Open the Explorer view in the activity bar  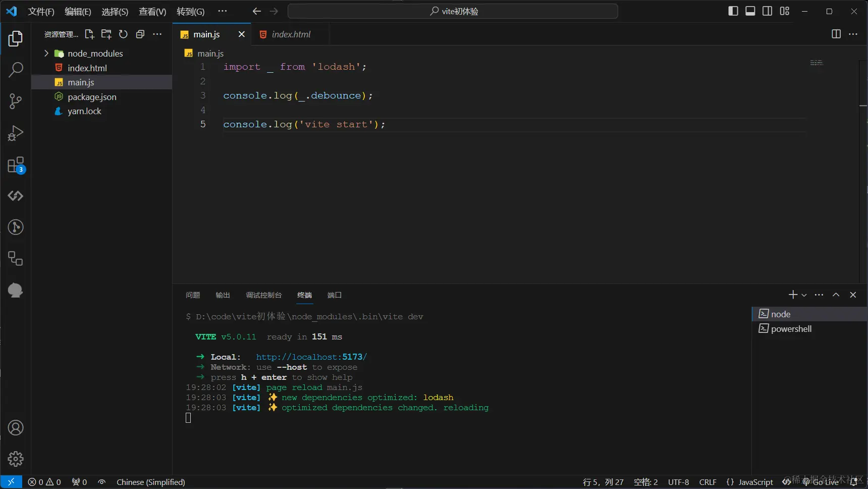click(16, 39)
